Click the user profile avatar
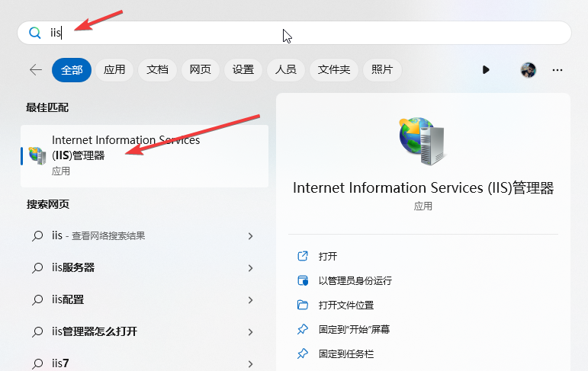Image resolution: width=588 pixels, height=371 pixels. click(x=528, y=69)
